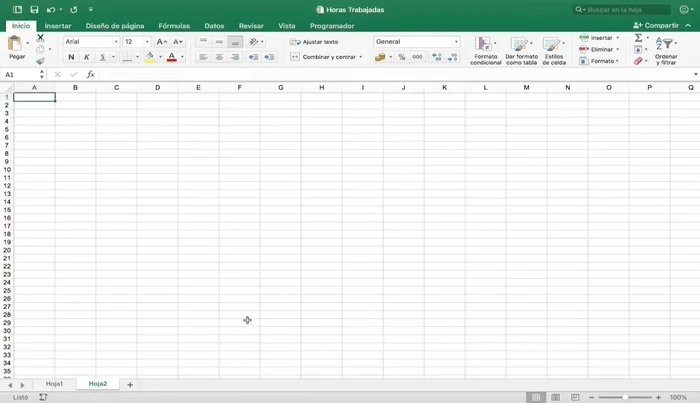Switch to the Fórmulas tab

click(174, 26)
